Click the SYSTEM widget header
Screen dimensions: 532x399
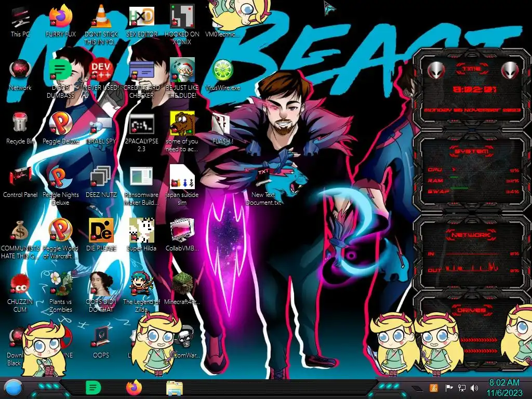pos(472,151)
